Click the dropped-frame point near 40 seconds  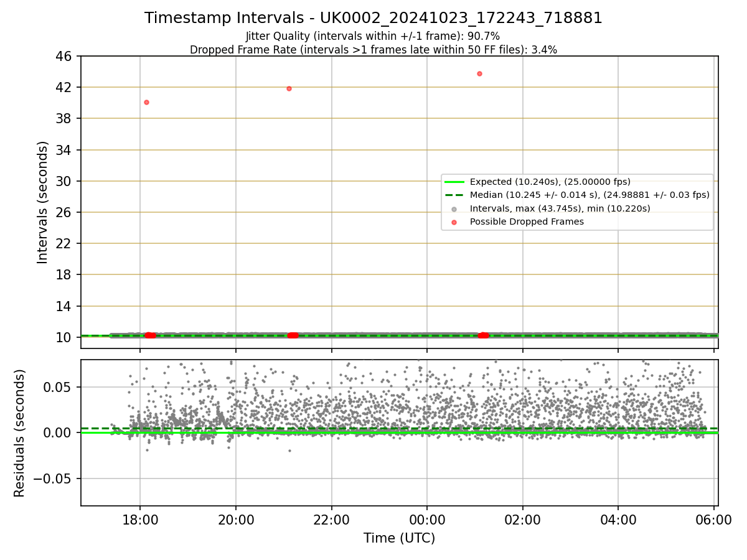(x=146, y=102)
